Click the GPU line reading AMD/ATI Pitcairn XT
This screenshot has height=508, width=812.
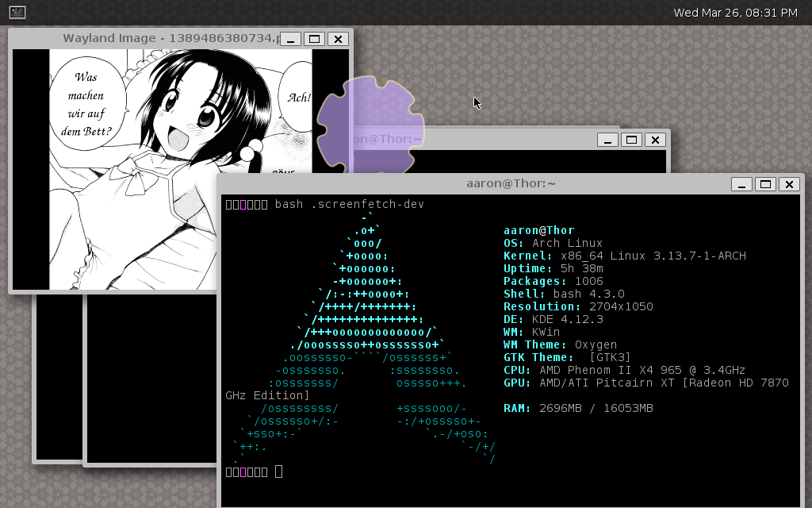click(646, 383)
